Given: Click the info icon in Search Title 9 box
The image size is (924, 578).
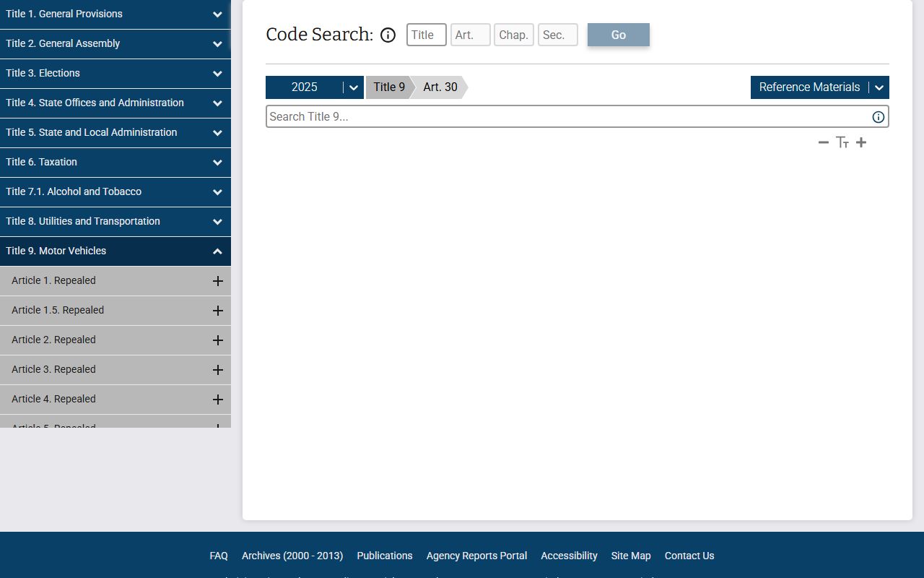Looking at the screenshot, I should (x=878, y=117).
